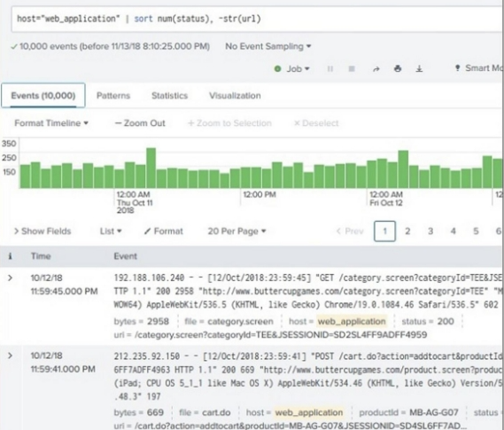Open Smart Mode selector
Image resolution: width=504 pixels, height=430 pixels.
coord(479,68)
